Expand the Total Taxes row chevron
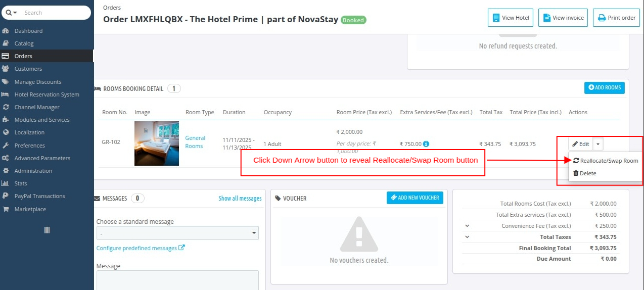Image resolution: width=644 pixels, height=290 pixels. tap(467, 237)
